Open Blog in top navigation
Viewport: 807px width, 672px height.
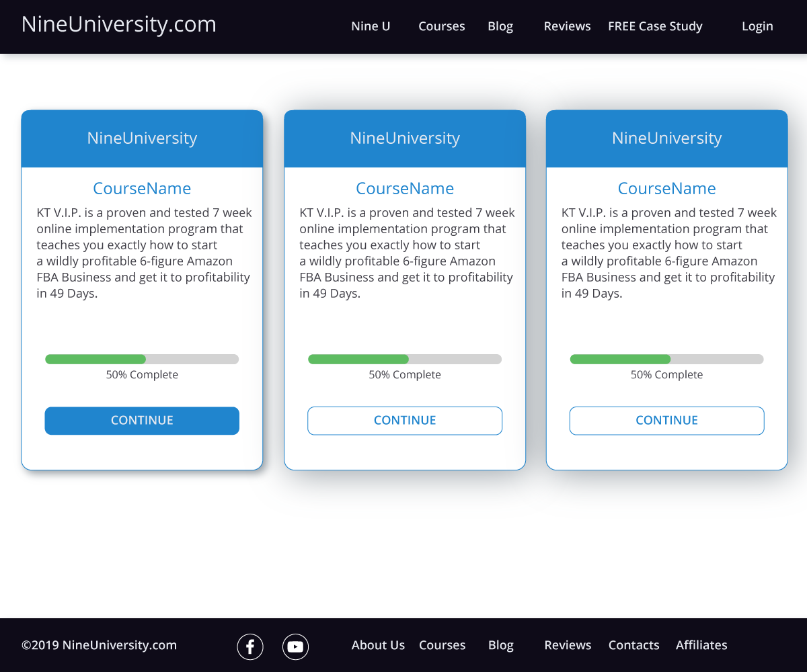500,26
